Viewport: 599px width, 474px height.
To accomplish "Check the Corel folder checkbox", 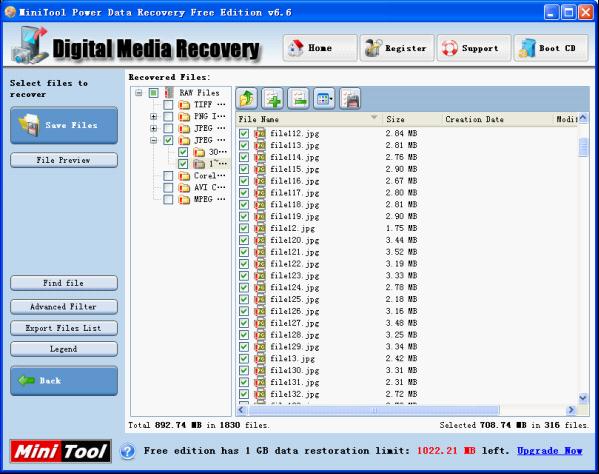I will pos(168,176).
